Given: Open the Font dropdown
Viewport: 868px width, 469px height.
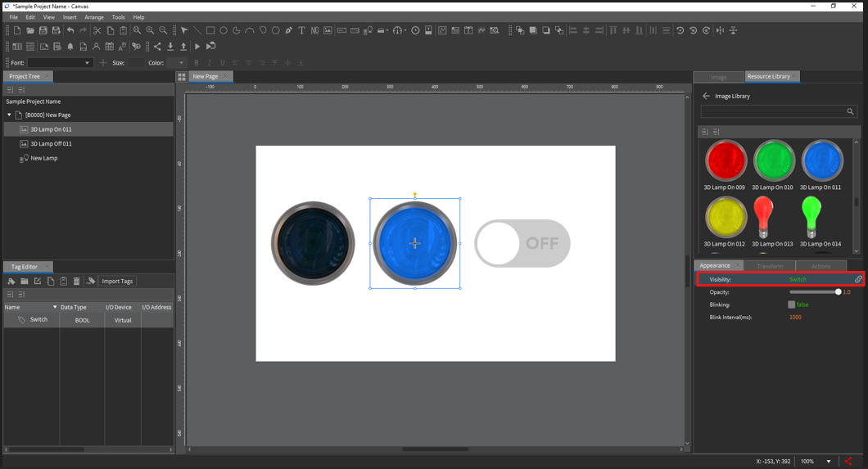Looking at the screenshot, I should [x=87, y=63].
